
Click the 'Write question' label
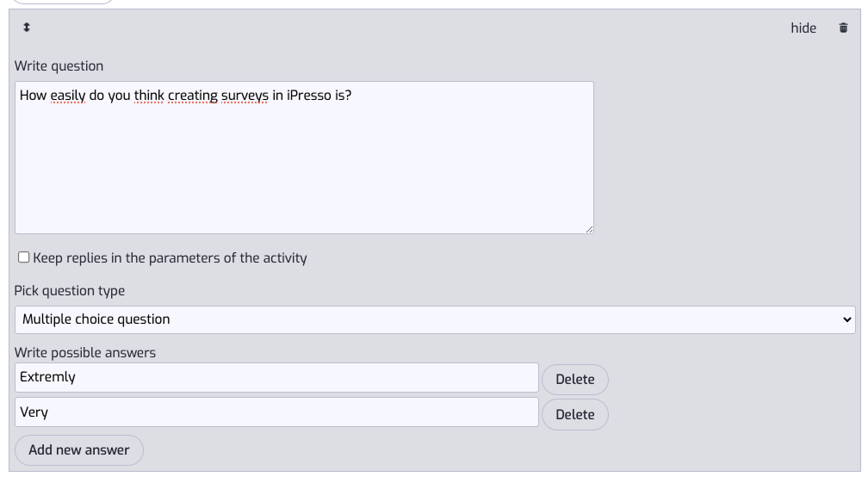59,65
